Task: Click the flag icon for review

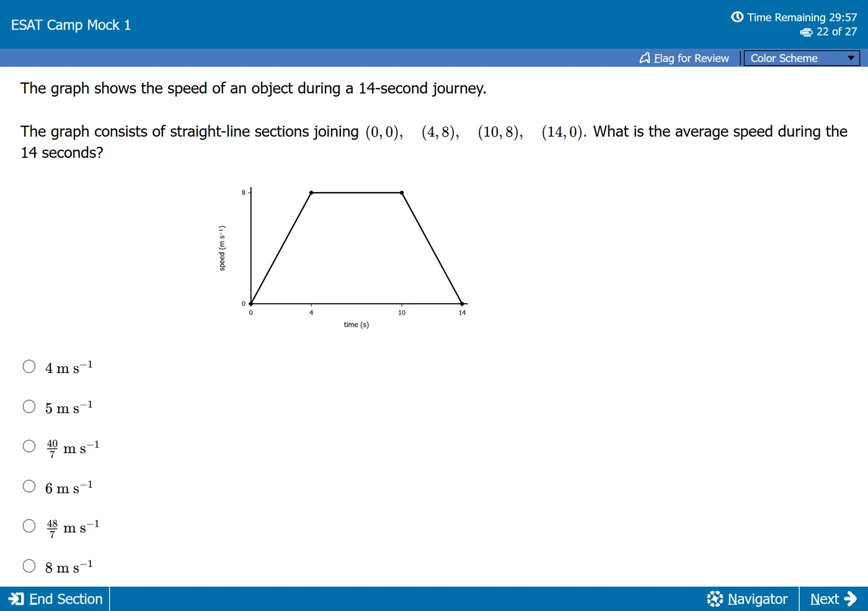Action: tap(645, 58)
